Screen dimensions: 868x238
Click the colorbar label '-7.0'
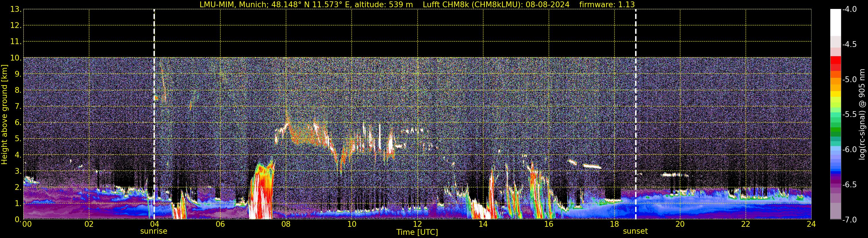(x=849, y=220)
